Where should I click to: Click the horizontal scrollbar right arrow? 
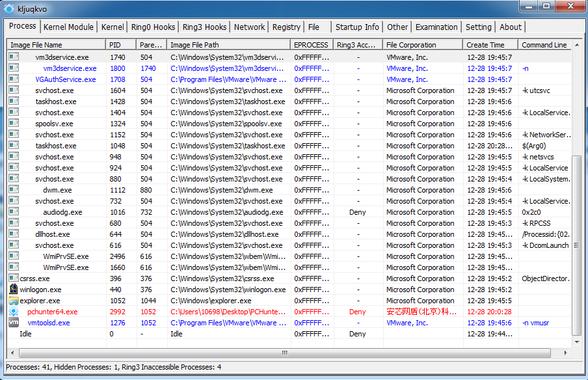(565, 353)
